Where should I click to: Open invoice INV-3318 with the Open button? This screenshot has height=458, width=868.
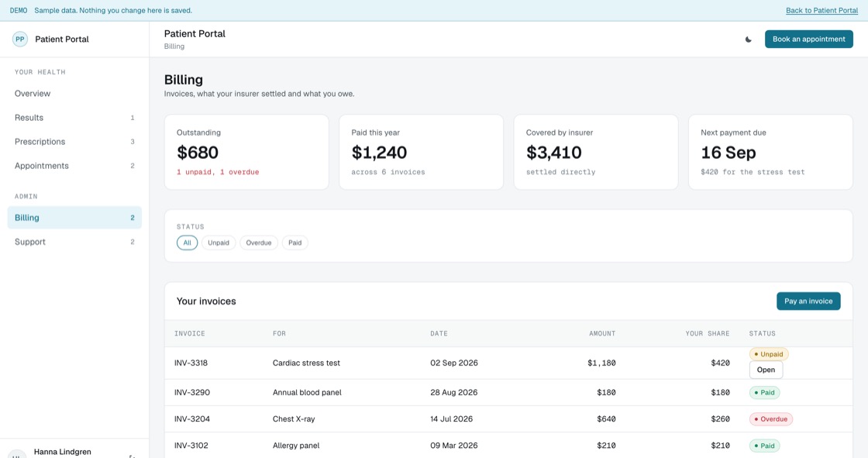tap(766, 370)
